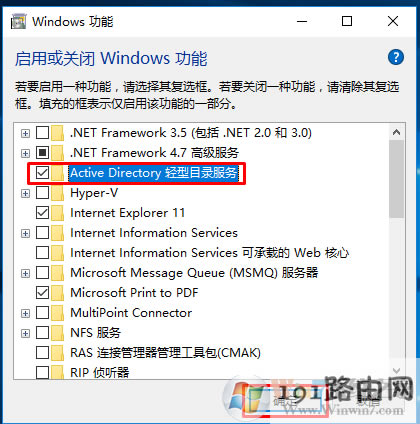Select the Hyper-V folder icon

pos(58,193)
